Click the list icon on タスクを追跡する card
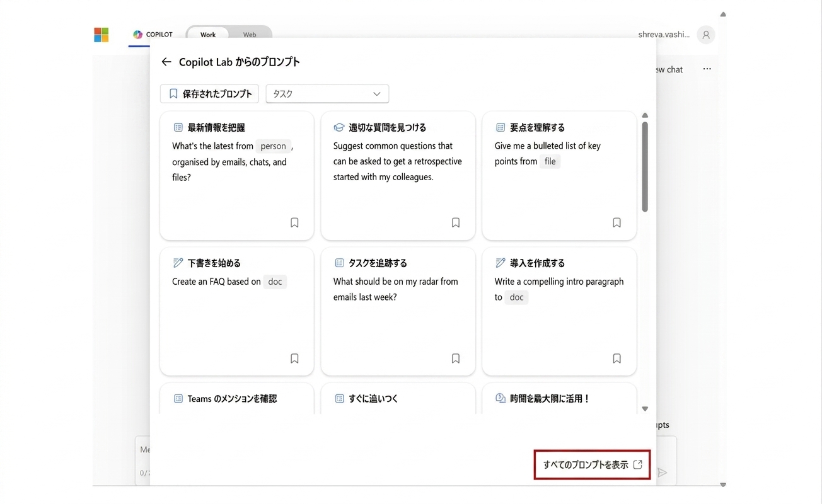The image size is (822, 504). click(339, 263)
